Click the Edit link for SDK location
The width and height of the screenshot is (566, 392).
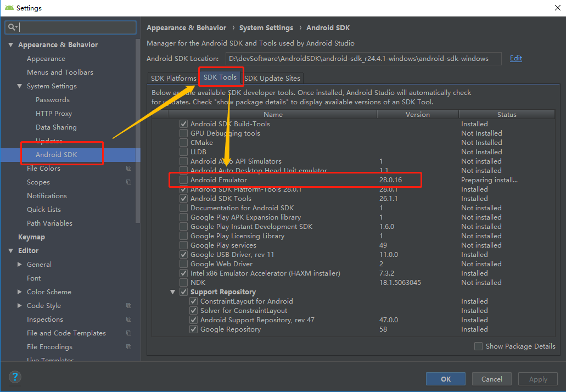(x=516, y=58)
